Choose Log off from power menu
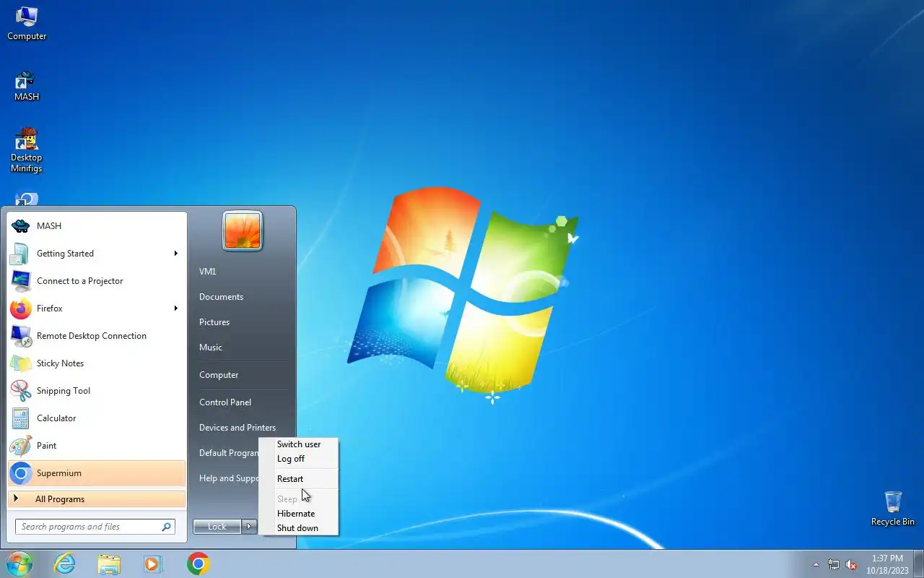 tap(299, 459)
